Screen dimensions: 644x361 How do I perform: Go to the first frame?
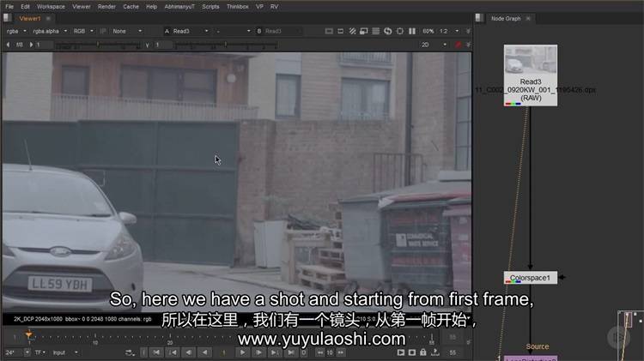pos(156,352)
